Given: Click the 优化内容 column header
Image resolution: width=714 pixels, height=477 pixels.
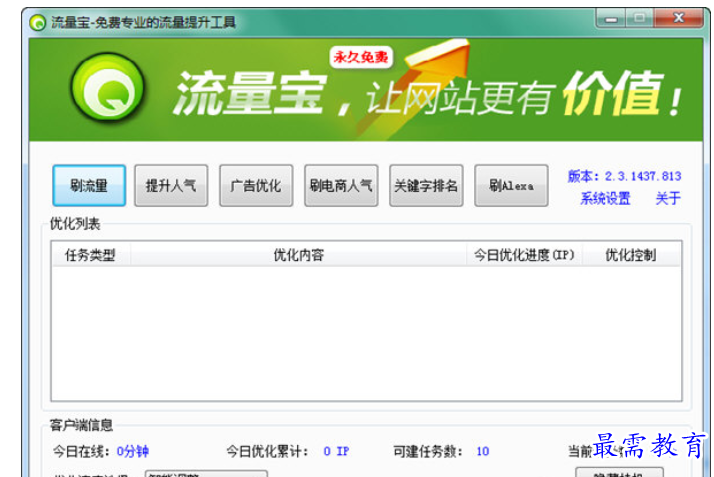Looking at the screenshot, I should [298, 255].
